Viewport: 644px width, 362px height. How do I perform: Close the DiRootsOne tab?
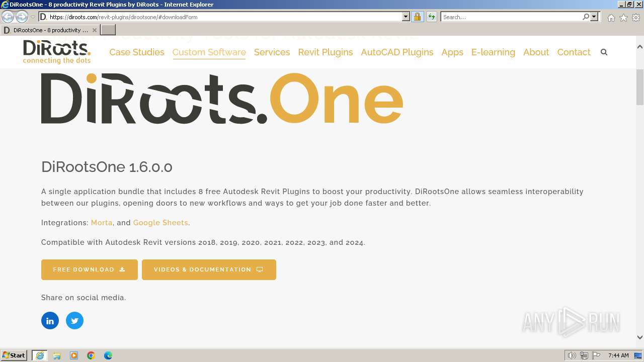[x=94, y=30]
